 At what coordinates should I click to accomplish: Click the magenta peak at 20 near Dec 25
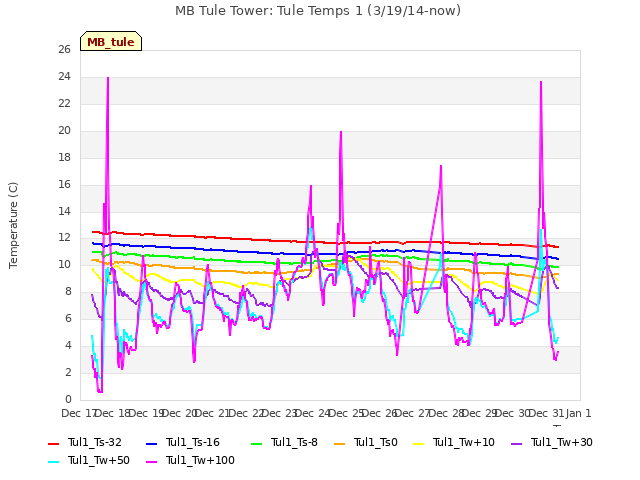[x=341, y=133]
